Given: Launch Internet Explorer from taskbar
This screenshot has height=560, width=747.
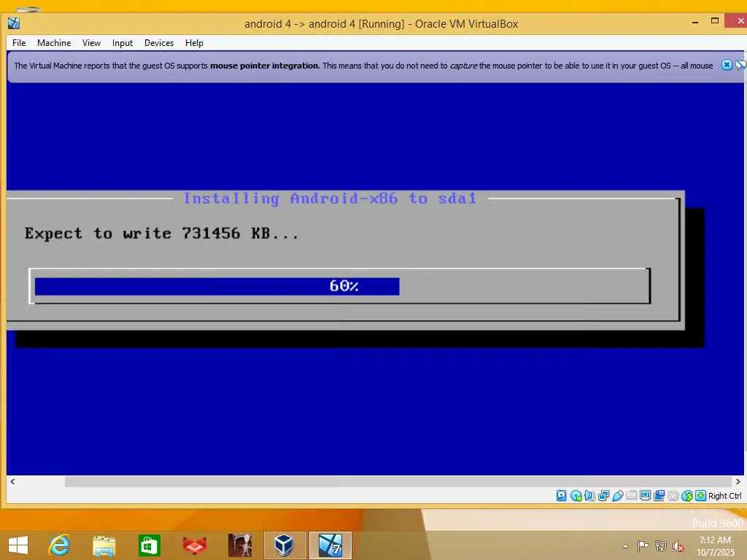Looking at the screenshot, I should tap(59, 545).
